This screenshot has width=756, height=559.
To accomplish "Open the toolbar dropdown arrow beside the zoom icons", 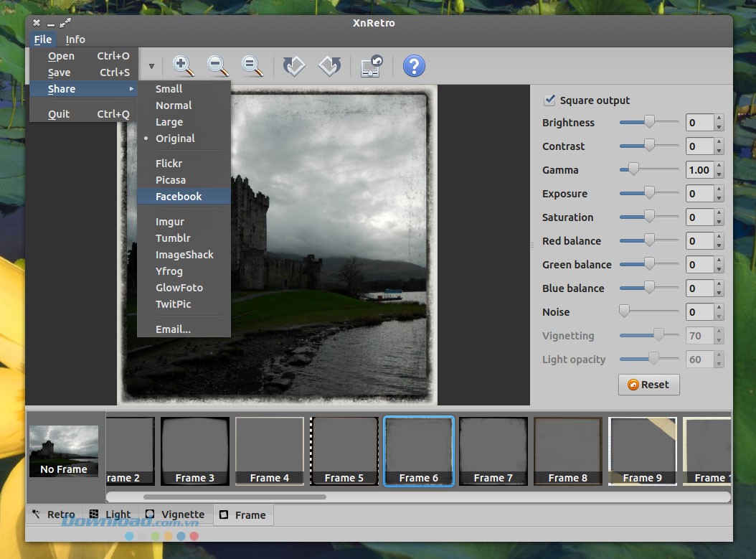I will point(151,67).
